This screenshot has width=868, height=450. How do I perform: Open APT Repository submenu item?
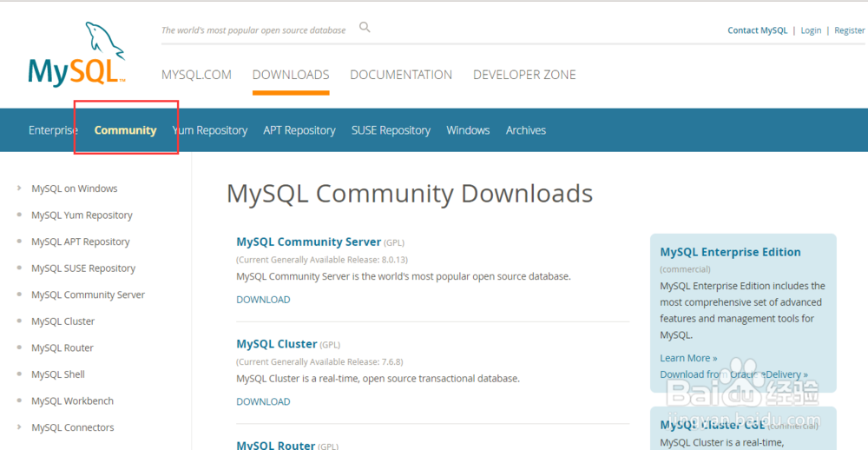[299, 130]
